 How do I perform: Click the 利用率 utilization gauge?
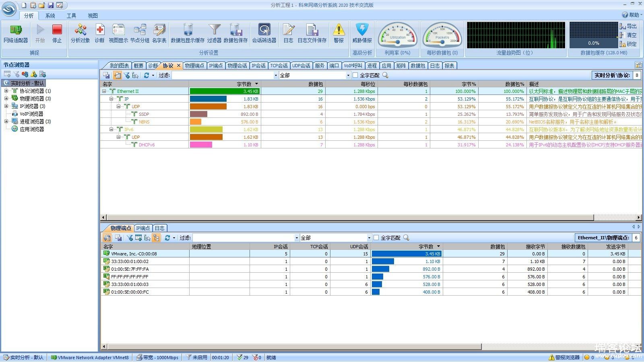click(x=397, y=36)
